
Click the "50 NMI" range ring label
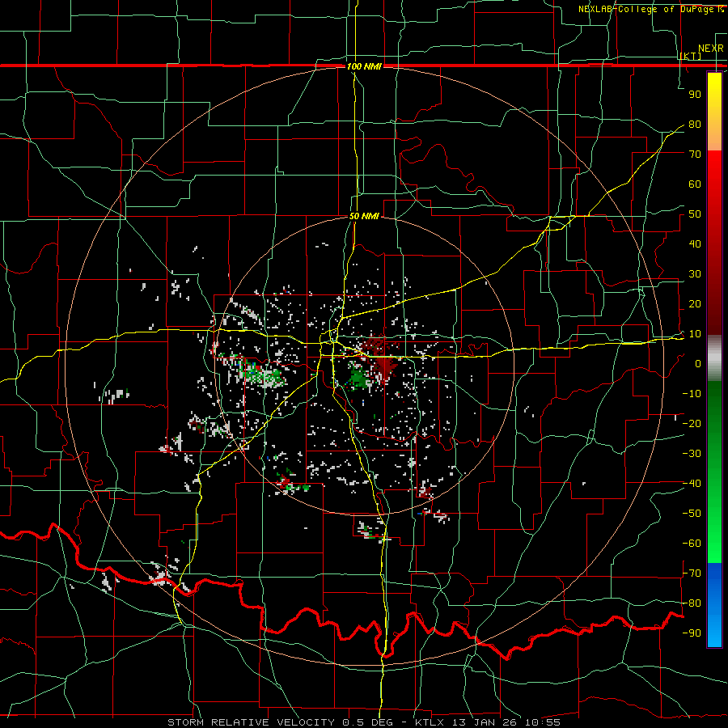pyautogui.click(x=364, y=216)
